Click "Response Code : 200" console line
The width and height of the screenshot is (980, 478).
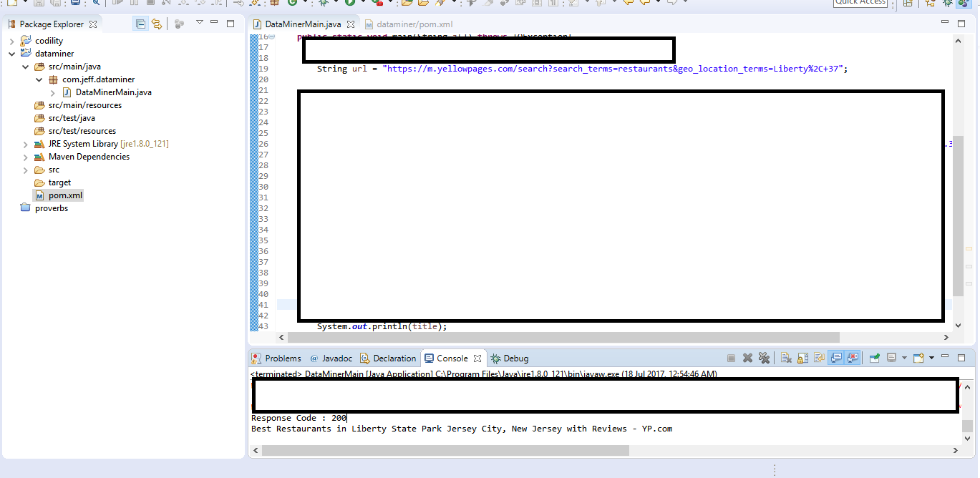tap(299, 418)
